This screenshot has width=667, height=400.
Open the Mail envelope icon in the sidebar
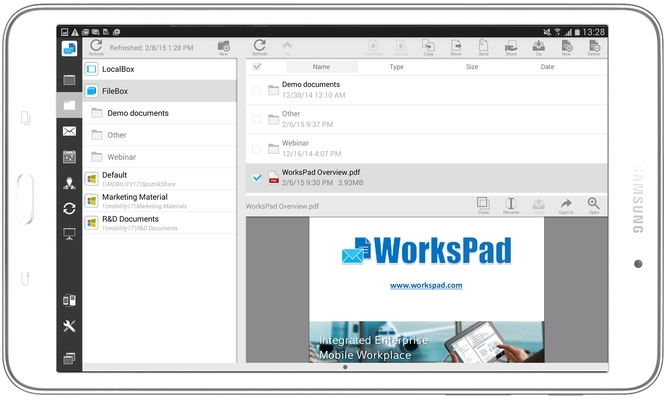pos(69,131)
